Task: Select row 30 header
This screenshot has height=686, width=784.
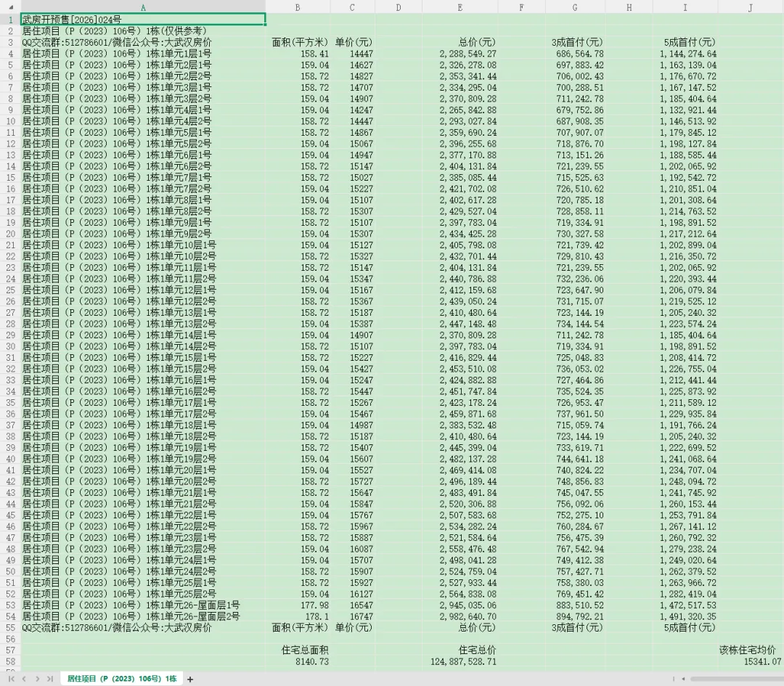Action: pos(10,346)
